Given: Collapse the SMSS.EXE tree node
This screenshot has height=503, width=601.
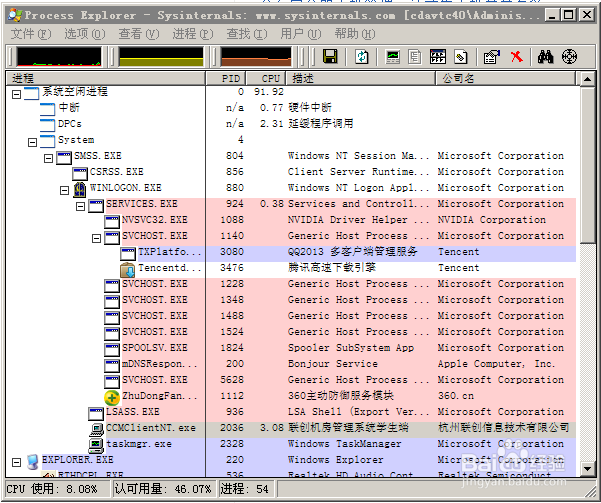Looking at the screenshot, I should [48, 158].
